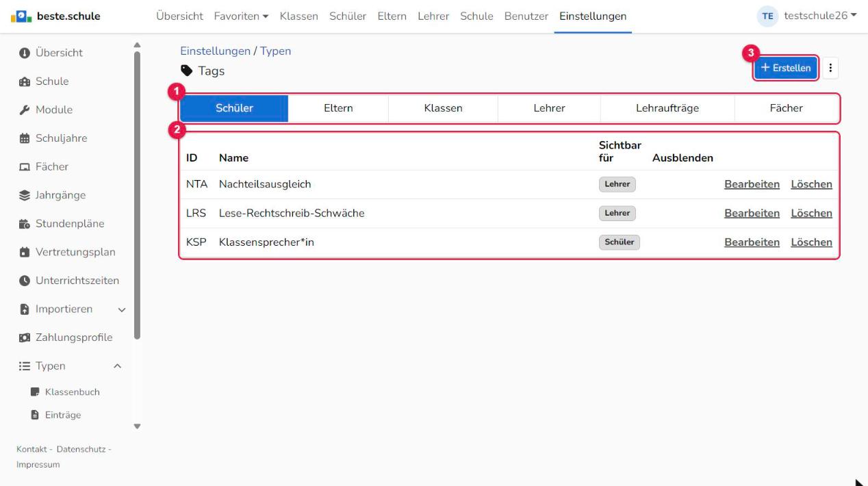
Task: Click the Einstellungen breadcrumb link
Action: click(x=215, y=51)
